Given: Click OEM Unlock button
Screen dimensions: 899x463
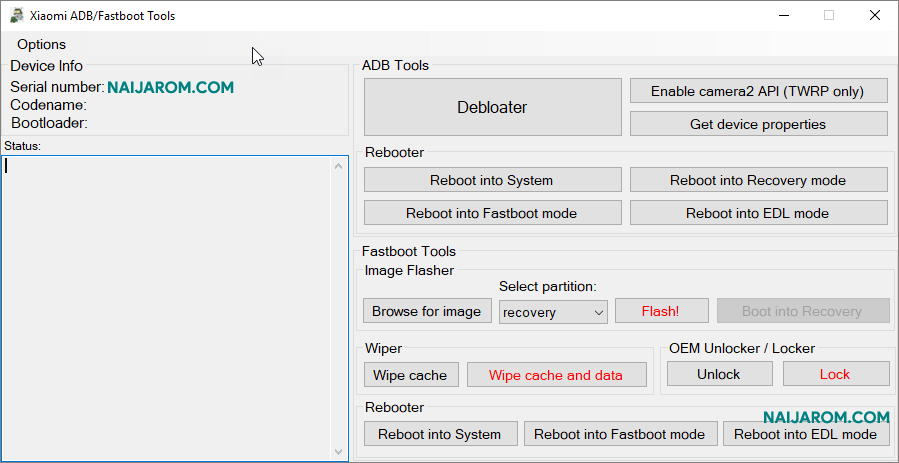Looking at the screenshot, I should click(720, 374).
